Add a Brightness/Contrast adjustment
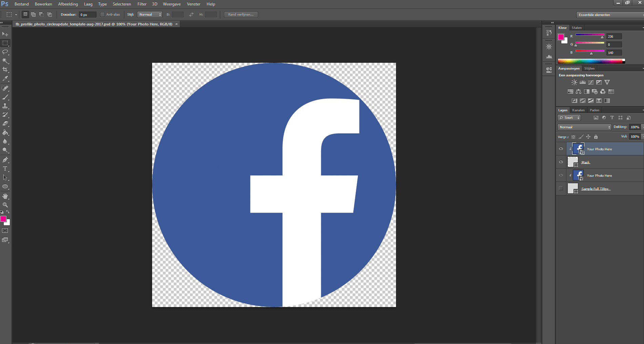644x344 pixels. [x=574, y=82]
